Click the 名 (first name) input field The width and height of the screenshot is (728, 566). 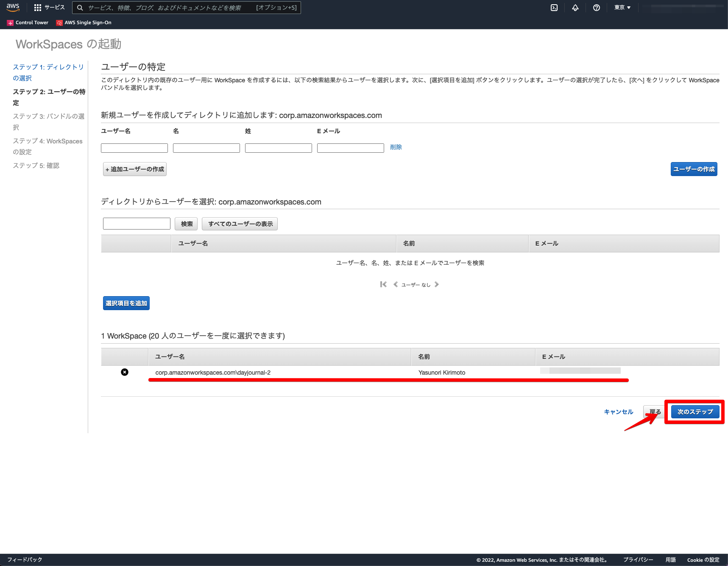click(206, 148)
